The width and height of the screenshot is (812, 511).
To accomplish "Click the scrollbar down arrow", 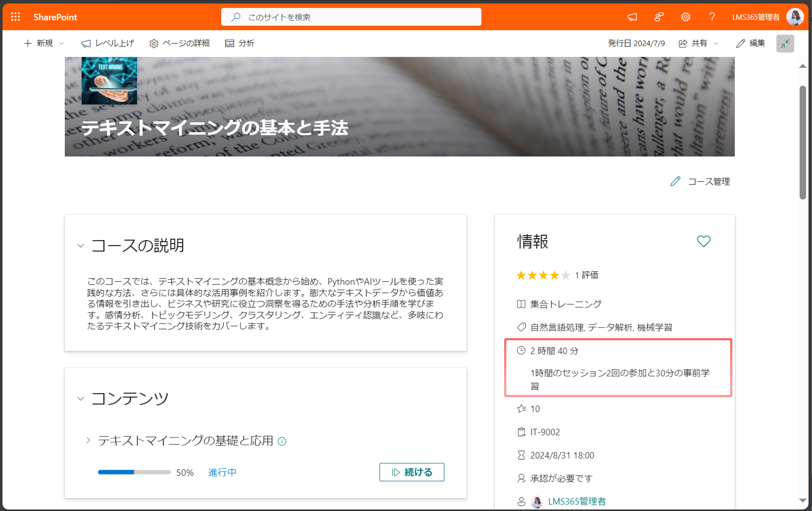I will pyautogui.click(x=803, y=500).
